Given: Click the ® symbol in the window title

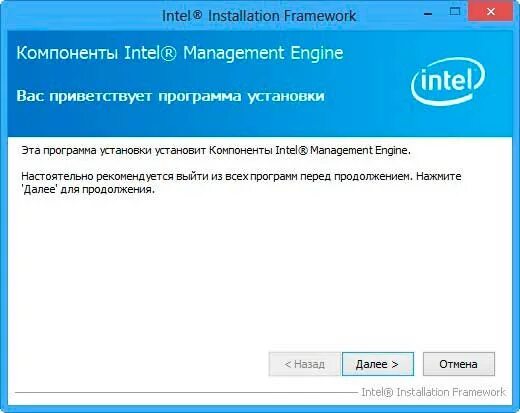Looking at the screenshot, I should point(197,14).
